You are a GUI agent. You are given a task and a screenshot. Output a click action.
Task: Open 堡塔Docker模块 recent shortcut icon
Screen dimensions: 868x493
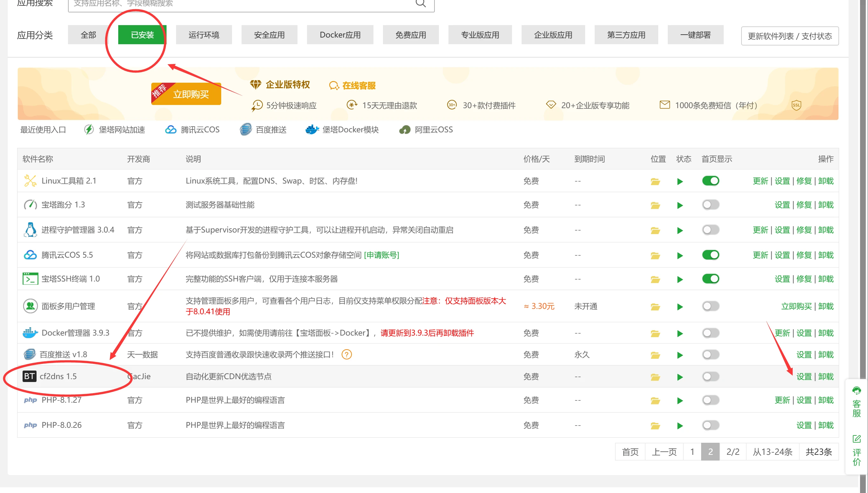(x=312, y=129)
